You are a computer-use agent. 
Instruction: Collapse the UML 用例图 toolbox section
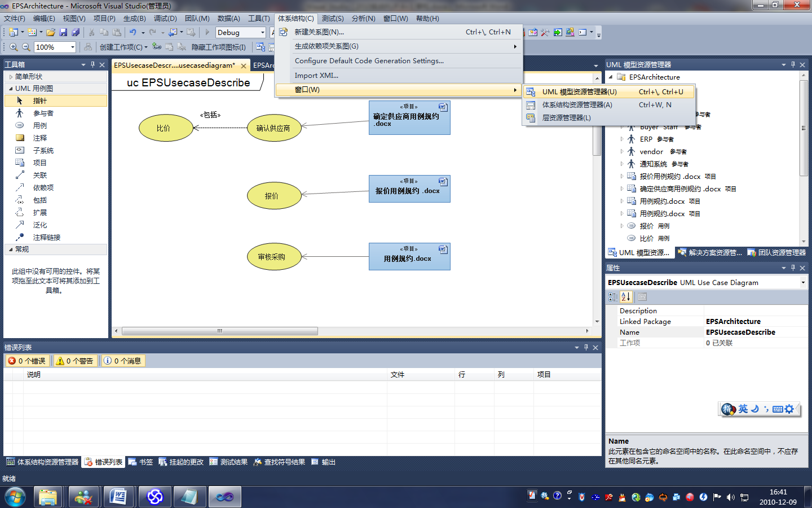(11, 88)
